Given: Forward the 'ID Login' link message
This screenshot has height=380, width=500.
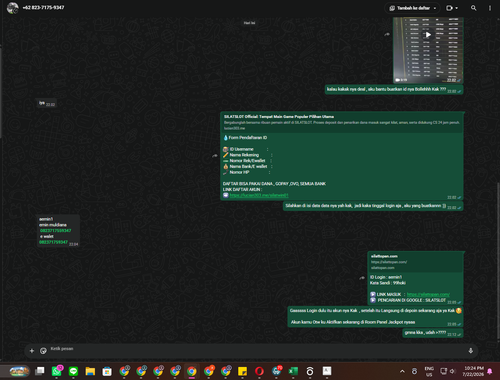Looking at the screenshot, I should [362, 278].
